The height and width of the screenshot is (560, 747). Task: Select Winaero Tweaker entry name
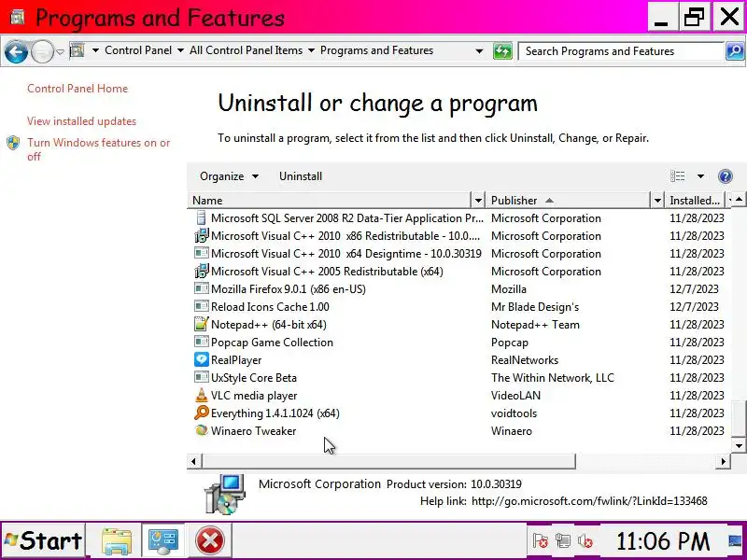(x=253, y=431)
